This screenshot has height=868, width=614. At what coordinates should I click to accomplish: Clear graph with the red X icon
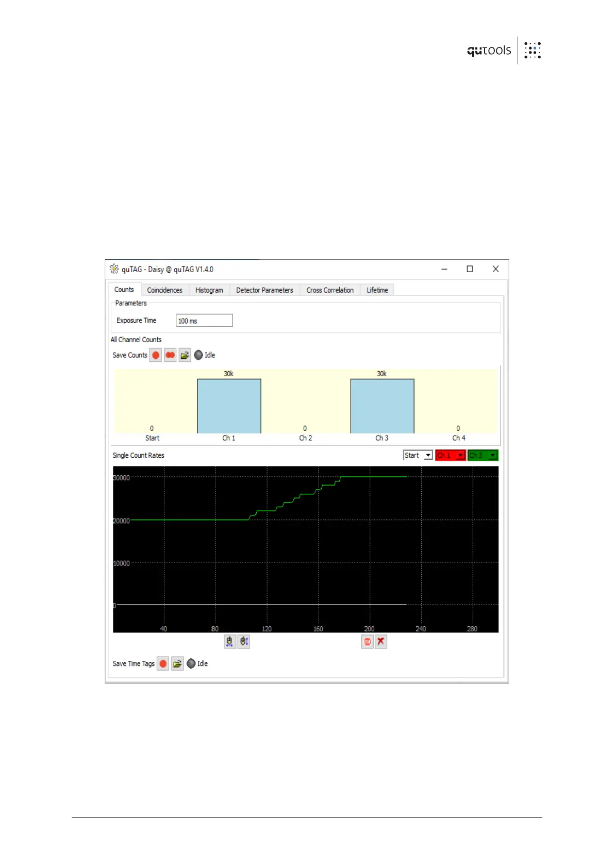(x=381, y=642)
